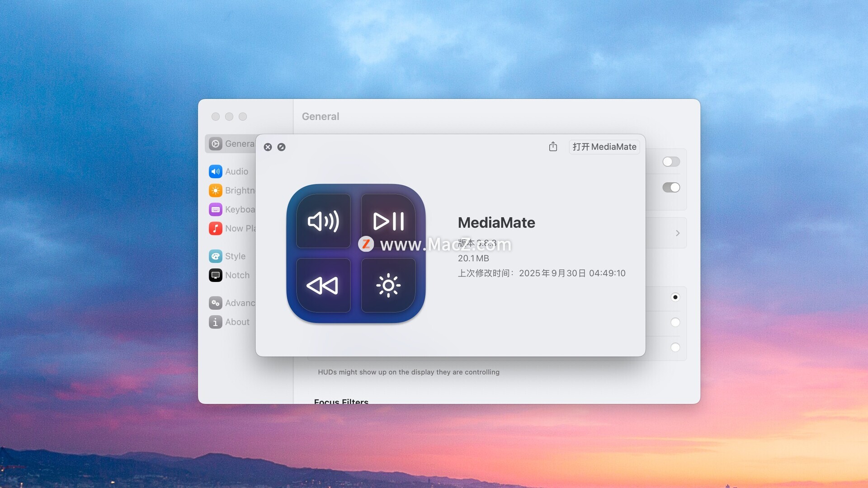Click the Brightness sun sidebar icon
The height and width of the screenshot is (488, 868).
215,191
